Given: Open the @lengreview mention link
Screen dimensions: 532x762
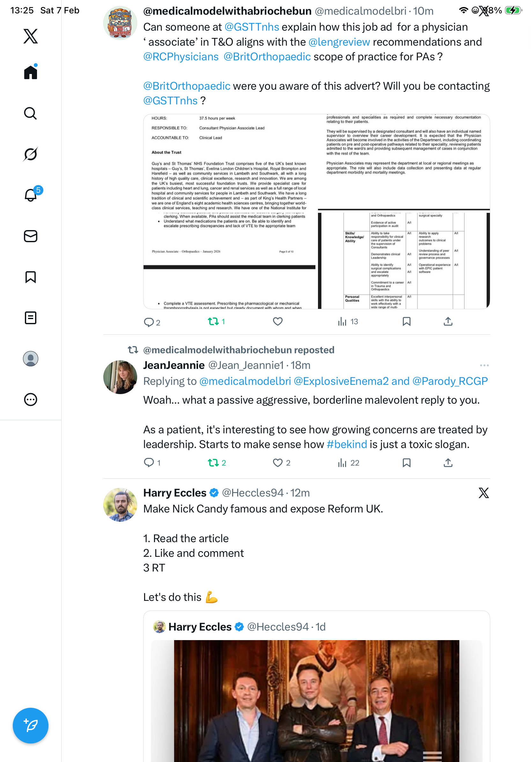Looking at the screenshot, I should pos(339,42).
